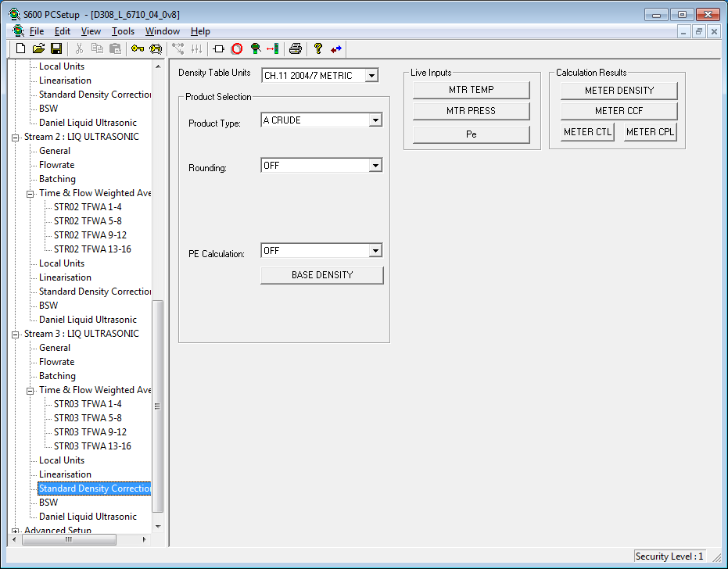This screenshot has height=569, width=728.
Task: Click the METER DENSITY result button
Action: [619, 91]
